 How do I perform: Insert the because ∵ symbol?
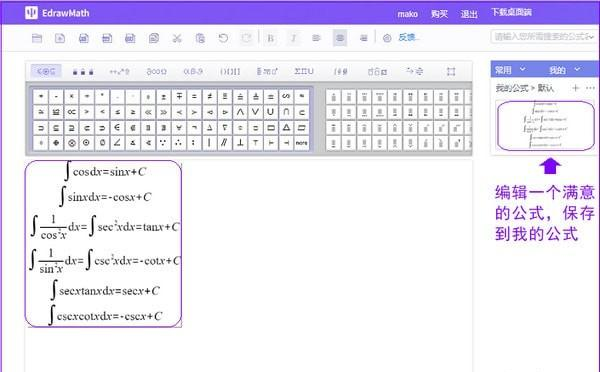point(163,143)
